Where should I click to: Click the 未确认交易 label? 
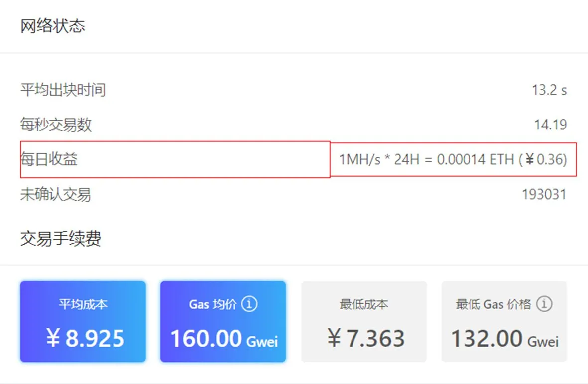click(55, 195)
